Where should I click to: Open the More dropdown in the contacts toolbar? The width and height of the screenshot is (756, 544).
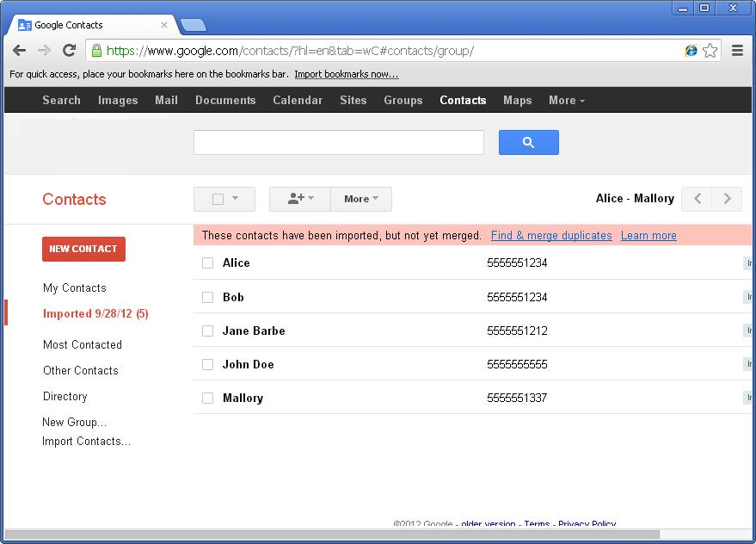(360, 199)
